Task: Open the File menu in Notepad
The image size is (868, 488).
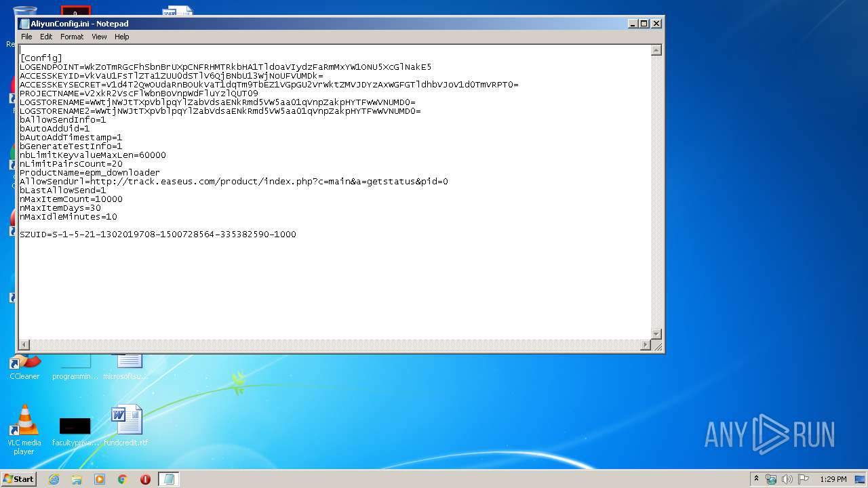Action: click(26, 37)
